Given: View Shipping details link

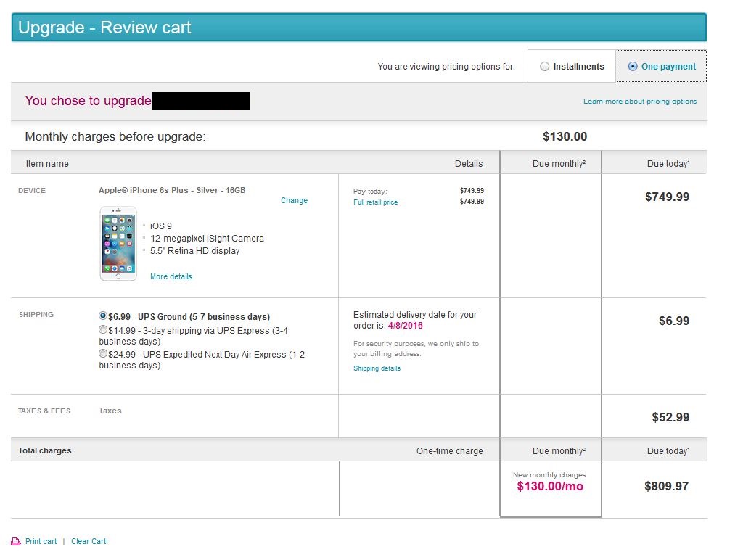Looking at the screenshot, I should [x=377, y=368].
